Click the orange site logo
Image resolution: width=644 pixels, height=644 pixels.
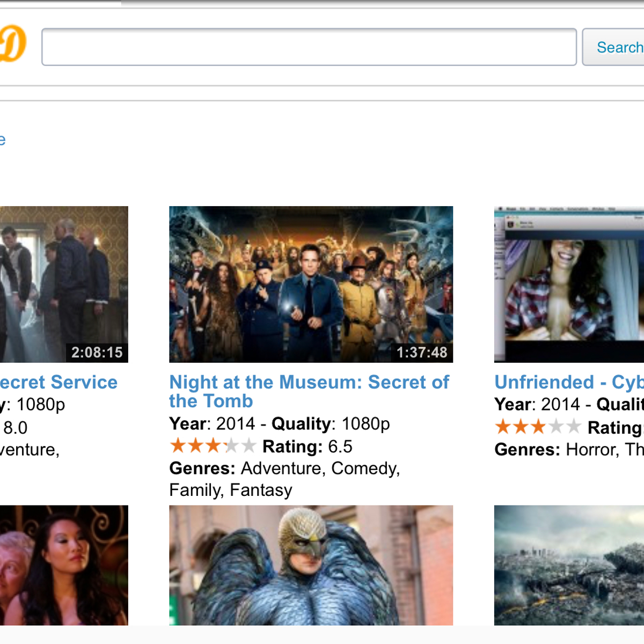click(13, 43)
